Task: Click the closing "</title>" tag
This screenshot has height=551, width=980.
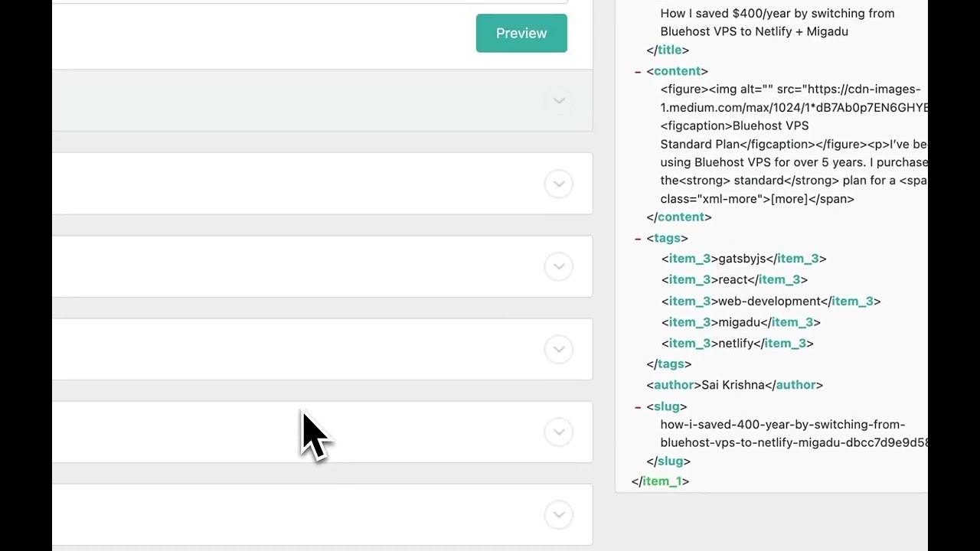Action: click(668, 50)
